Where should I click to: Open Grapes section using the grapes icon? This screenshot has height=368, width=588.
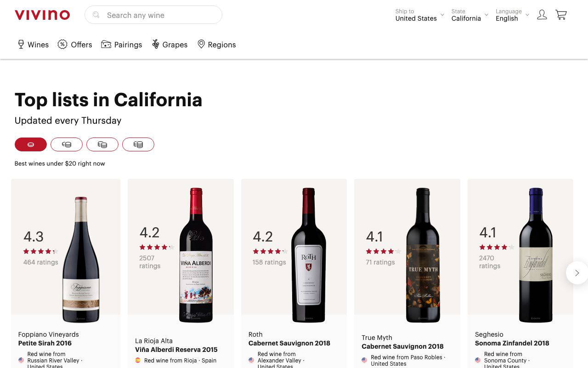tap(156, 44)
